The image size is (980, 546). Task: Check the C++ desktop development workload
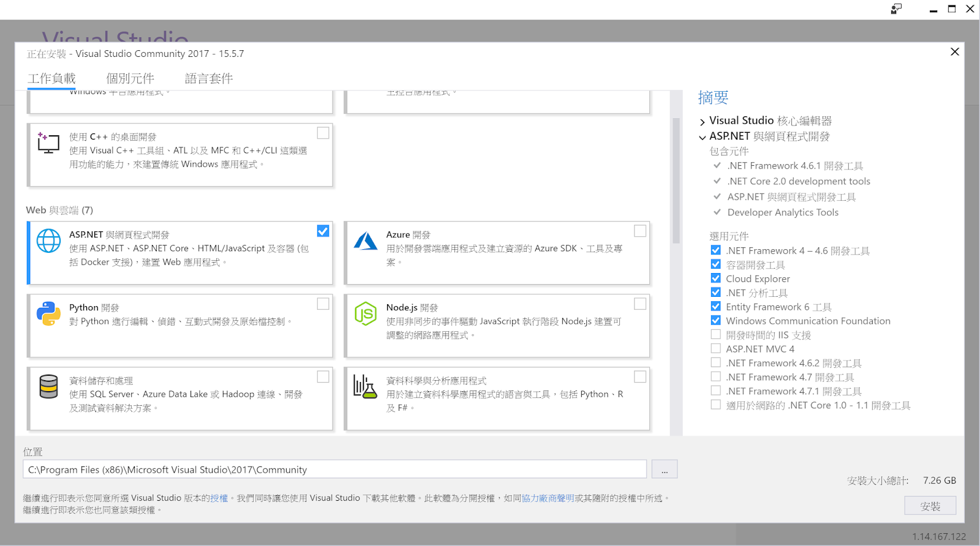pos(323,133)
